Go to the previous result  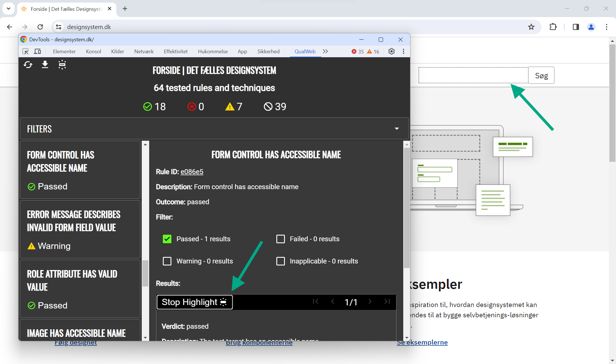tap(333, 301)
